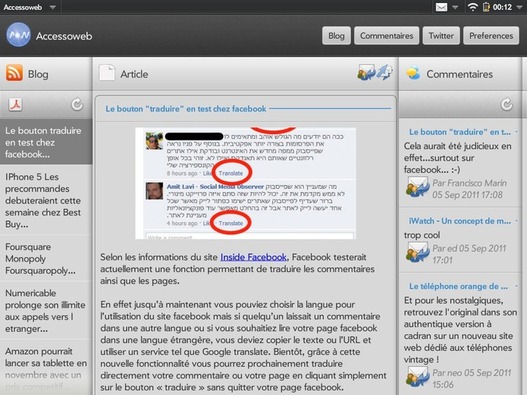Open the Twitter header button

click(x=441, y=36)
